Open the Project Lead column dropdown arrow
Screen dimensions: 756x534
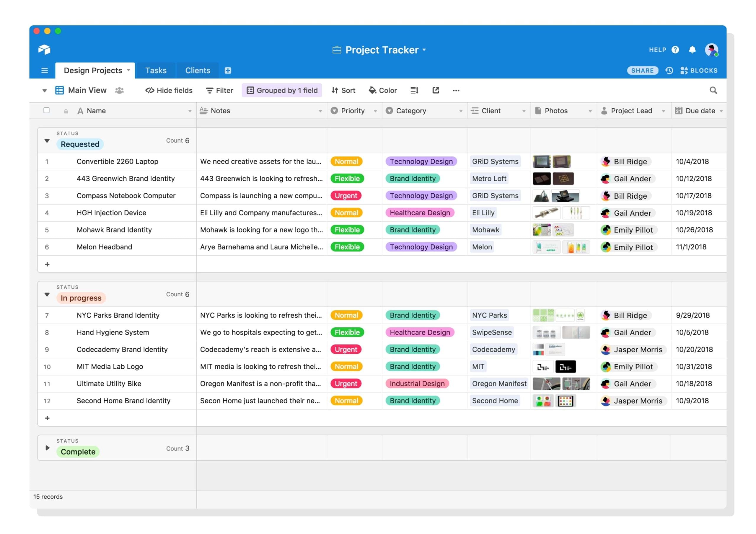tap(664, 111)
